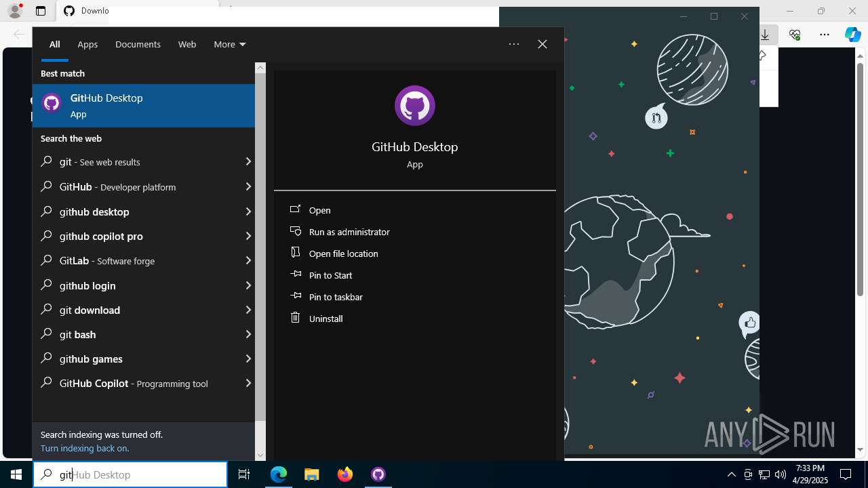Open Edge browser essentials heart icon
The height and width of the screenshot is (488, 868).
pos(795,35)
